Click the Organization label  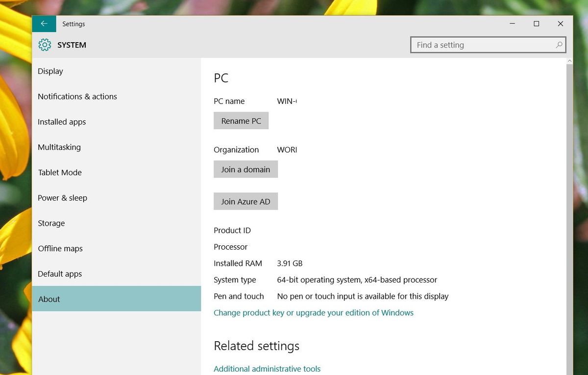pyautogui.click(x=236, y=150)
